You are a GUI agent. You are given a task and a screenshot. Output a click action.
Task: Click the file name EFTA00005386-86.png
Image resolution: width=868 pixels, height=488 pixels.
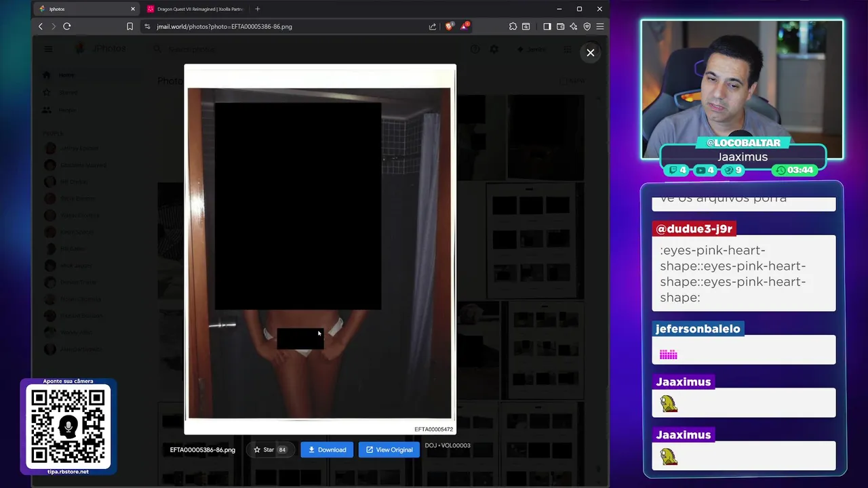(x=203, y=450)
